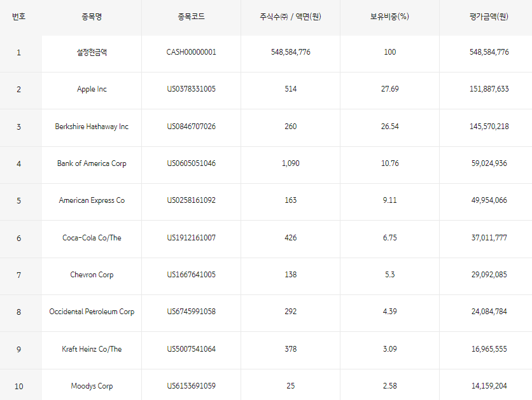Click code US1912161007

191,238
